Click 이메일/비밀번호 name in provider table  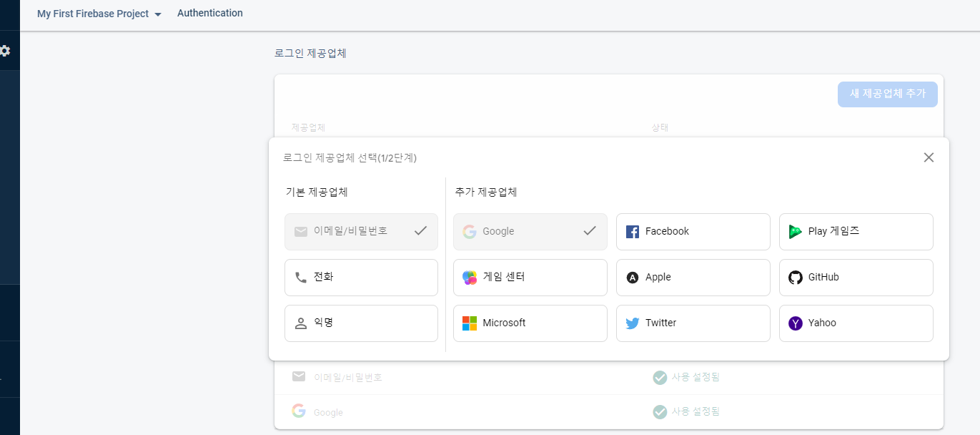pyautogui.click(x=348, y=377)
